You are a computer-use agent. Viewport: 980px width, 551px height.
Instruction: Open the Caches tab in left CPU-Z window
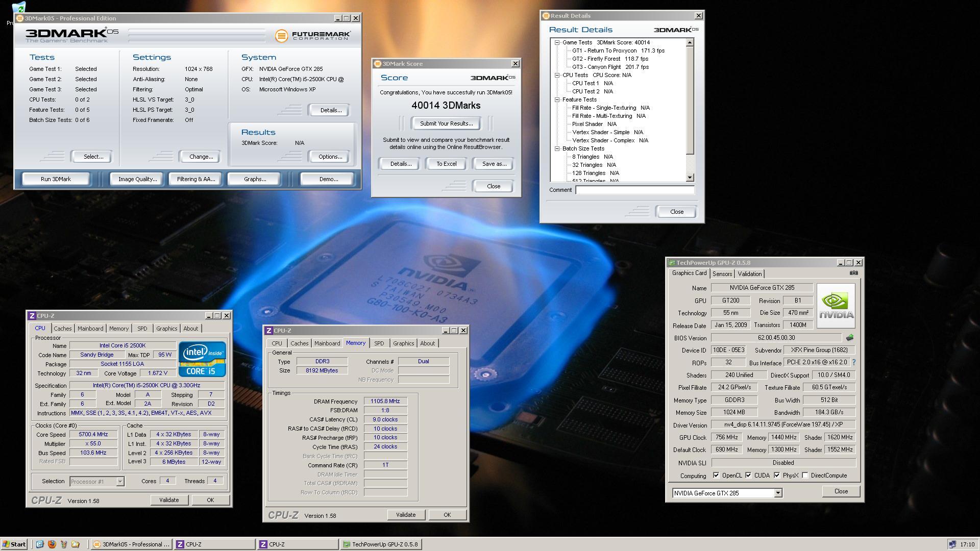pos(63,329)
